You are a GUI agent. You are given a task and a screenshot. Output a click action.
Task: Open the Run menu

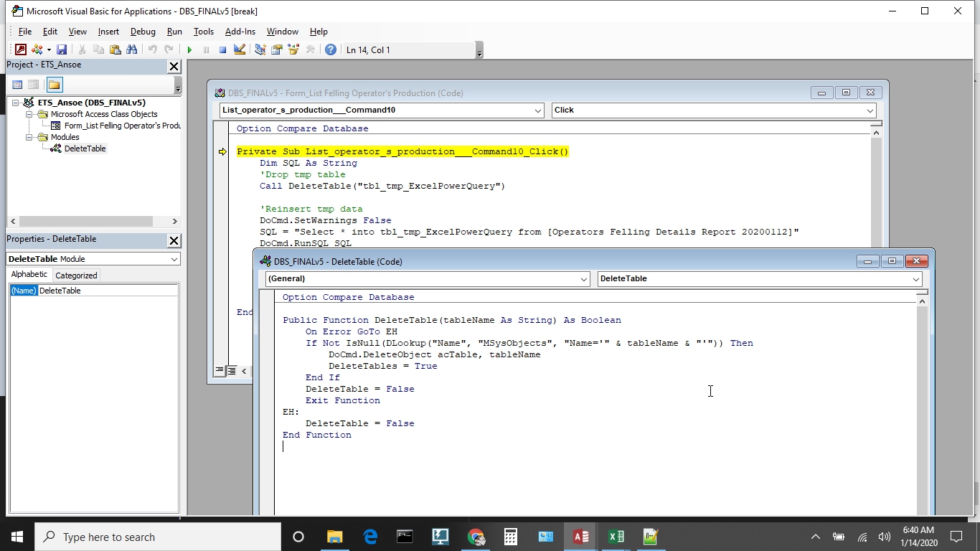[174, 32]
